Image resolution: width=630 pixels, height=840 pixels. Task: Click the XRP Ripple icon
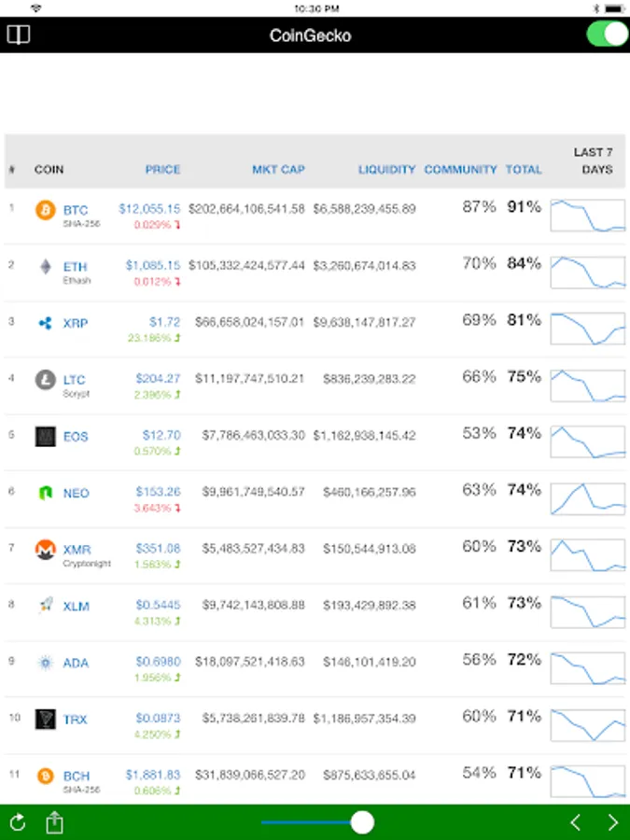(46, 323)
